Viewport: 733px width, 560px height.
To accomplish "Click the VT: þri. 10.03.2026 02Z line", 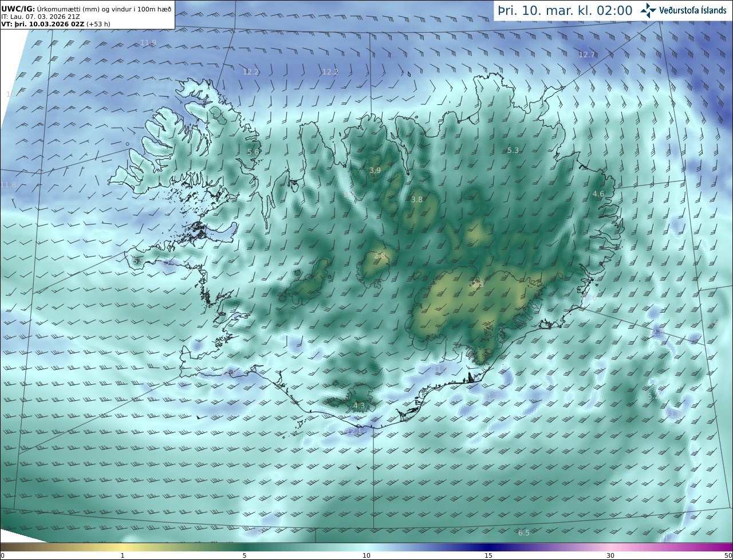I will pos(56,25).
